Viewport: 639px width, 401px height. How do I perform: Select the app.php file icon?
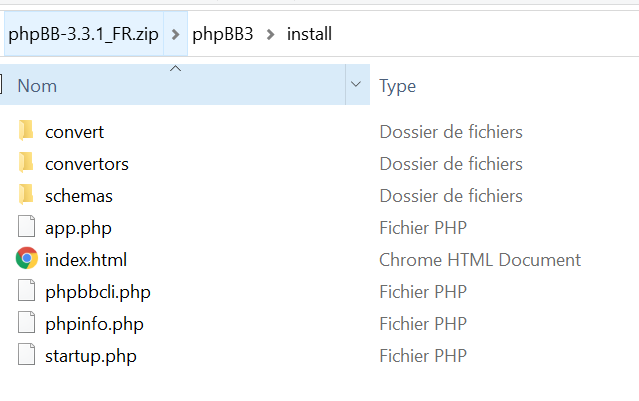tap(26, 227)
